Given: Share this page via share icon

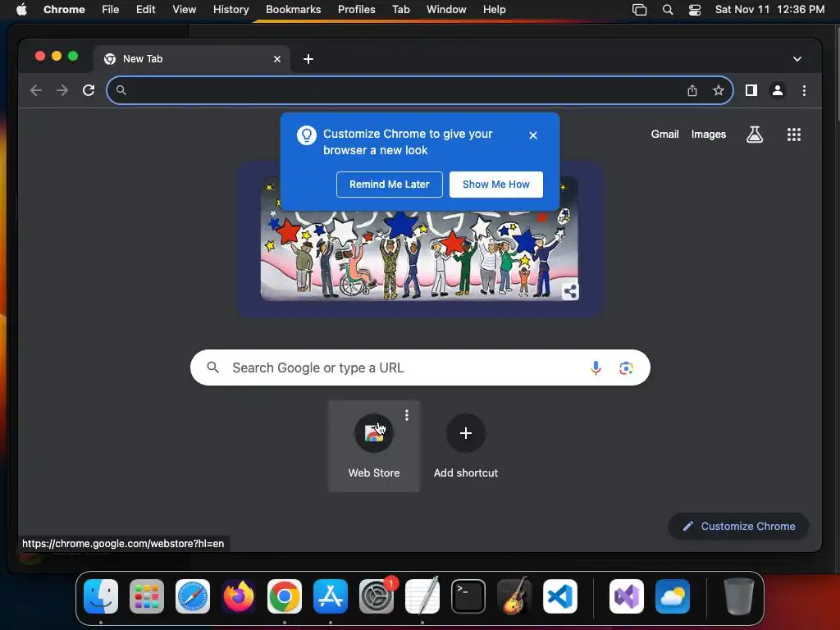Looking at the screenshot, I should (x=692, y=90).
